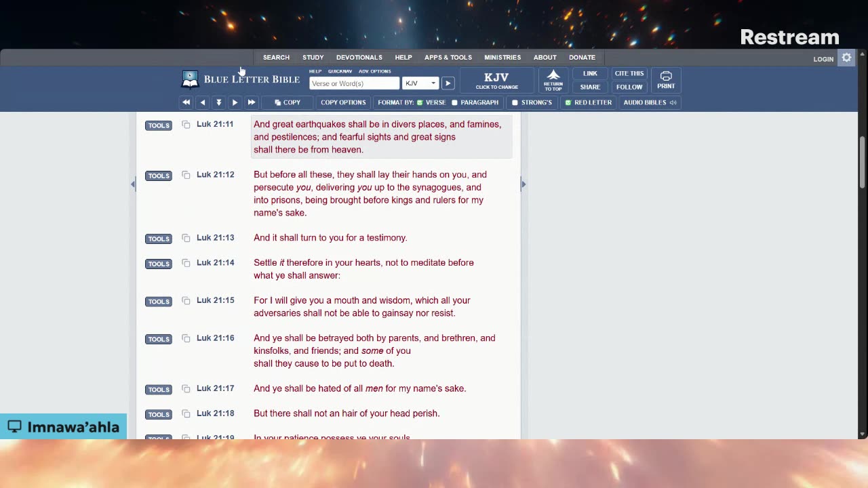Click the Copy toolbar button
Viewport: 868px width, 488px height.
[288, 102]
